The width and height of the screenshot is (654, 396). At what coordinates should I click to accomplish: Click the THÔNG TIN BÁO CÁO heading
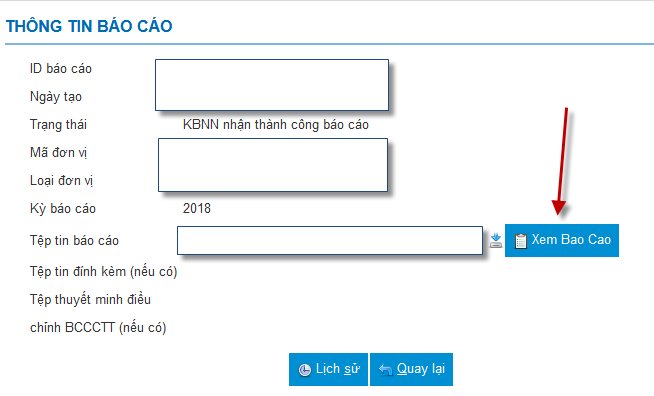[x=89, y=26]
